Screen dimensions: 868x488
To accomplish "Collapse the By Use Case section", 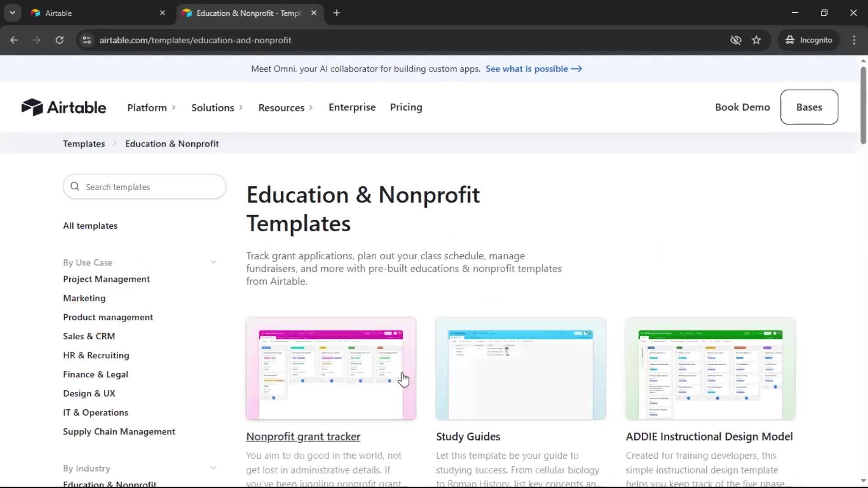I will click(x=213, y=262).
